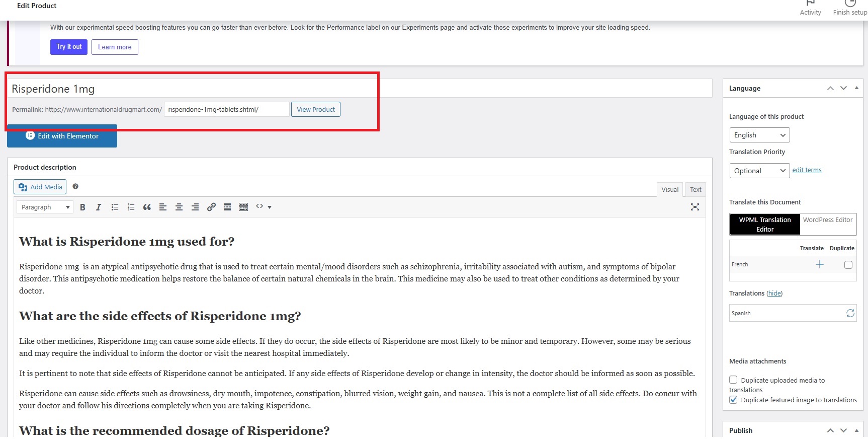Click the Spanish translation row label

tap(741, 313)
